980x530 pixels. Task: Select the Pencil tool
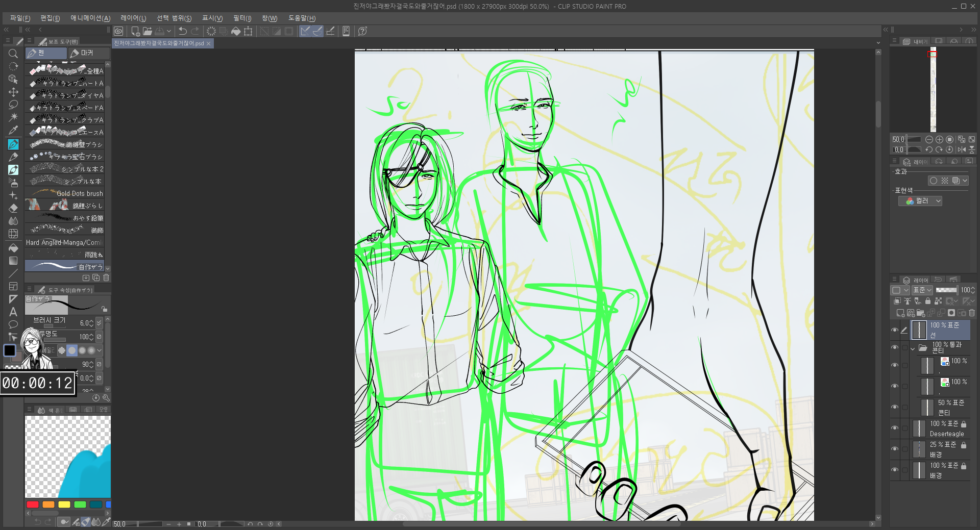tap(13, 157)
